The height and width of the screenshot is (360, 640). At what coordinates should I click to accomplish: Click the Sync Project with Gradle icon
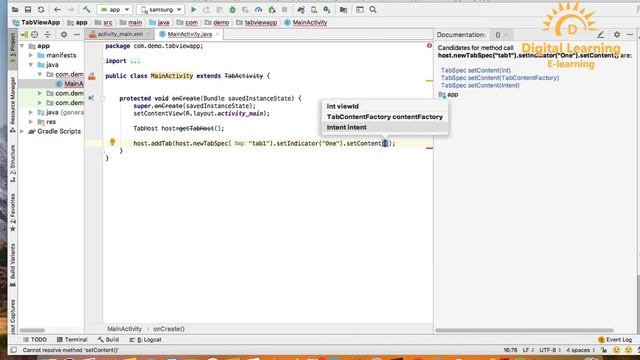[x=301, y=9]
